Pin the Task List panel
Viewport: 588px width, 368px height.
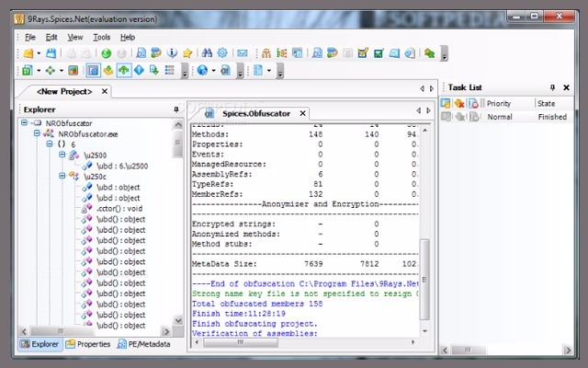point(552,87)
